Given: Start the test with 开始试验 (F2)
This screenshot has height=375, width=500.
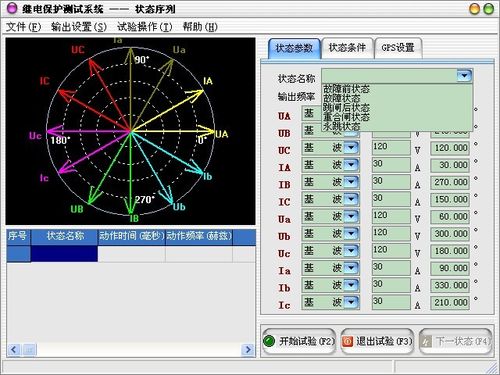Looking at the screenshot, I should click(x=299, y=341).
